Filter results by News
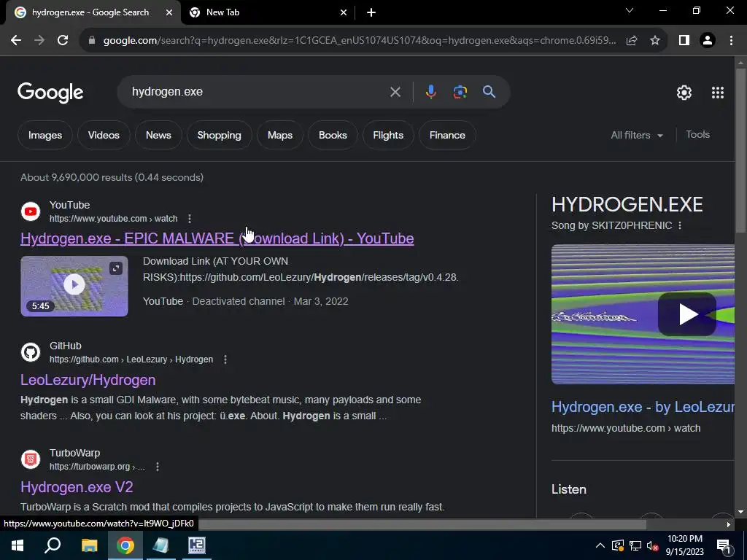The width and height of the screenshot is (747, 560). point(158,135)
